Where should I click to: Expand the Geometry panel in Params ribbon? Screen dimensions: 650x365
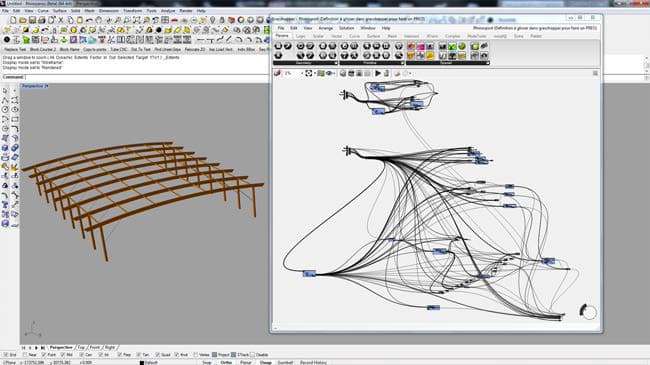336,63
